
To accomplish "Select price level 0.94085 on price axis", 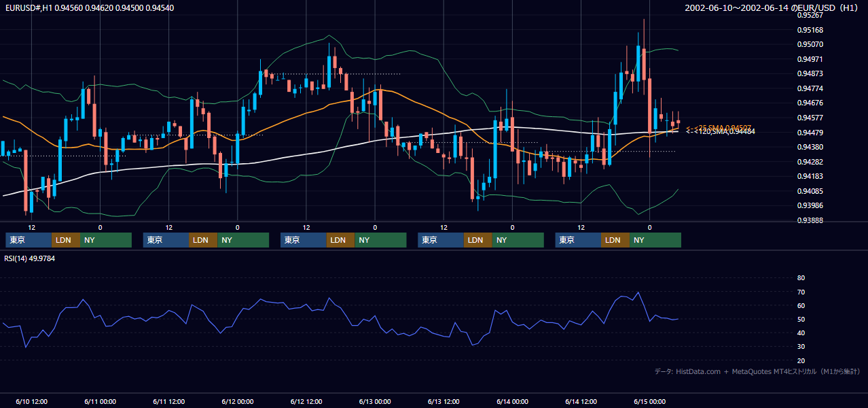I will pos(811,191).
